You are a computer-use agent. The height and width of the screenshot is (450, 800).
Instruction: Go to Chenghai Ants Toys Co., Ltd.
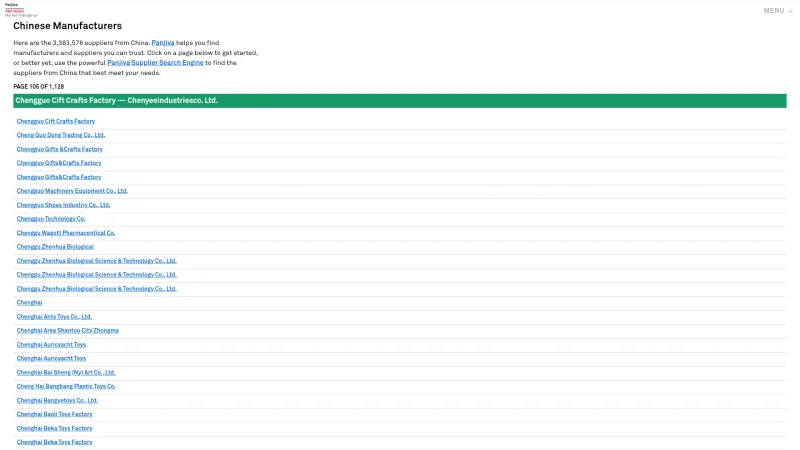coord(54,317)
